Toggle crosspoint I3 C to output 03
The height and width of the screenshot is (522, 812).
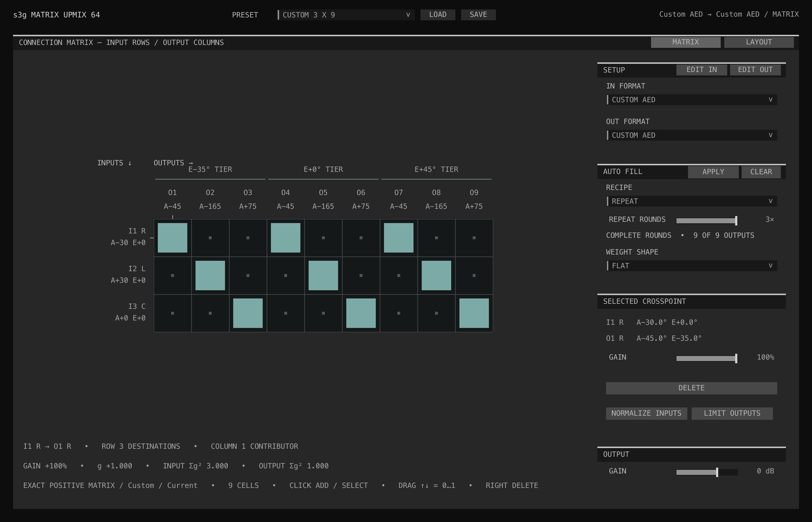(248, 313)
